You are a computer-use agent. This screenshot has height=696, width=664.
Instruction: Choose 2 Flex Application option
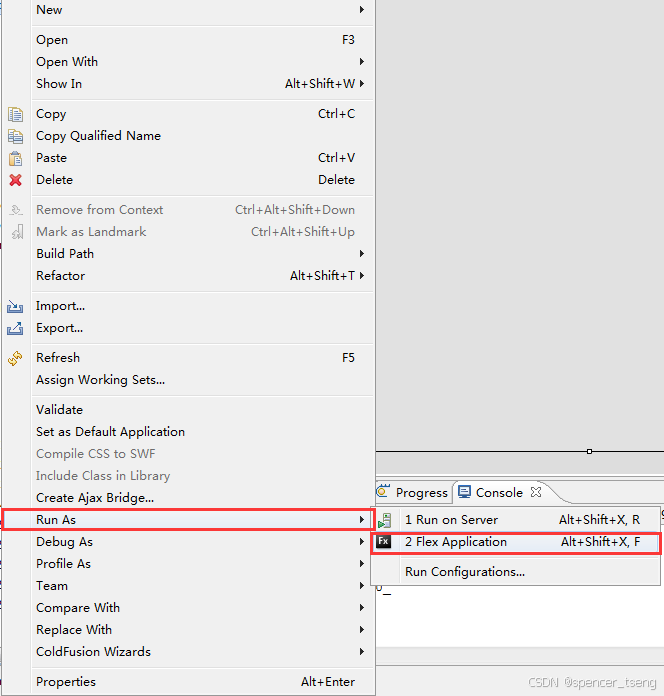(x=515, y=542)
